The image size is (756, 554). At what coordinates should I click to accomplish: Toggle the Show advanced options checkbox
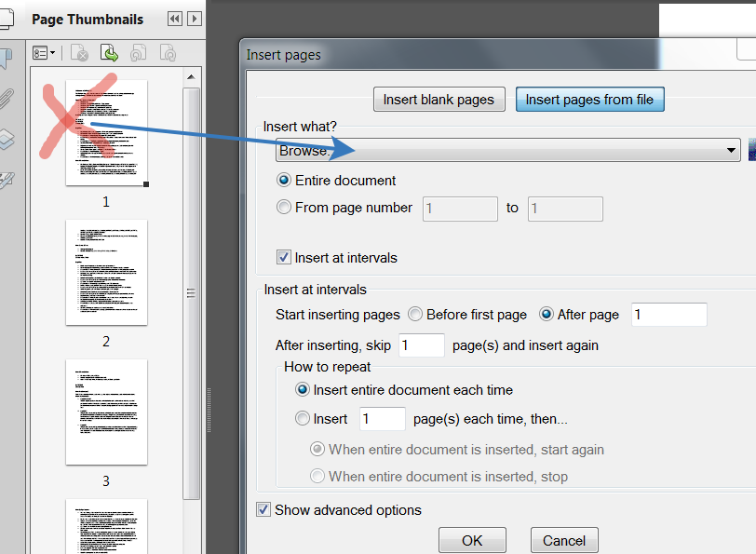coord(263,509)
